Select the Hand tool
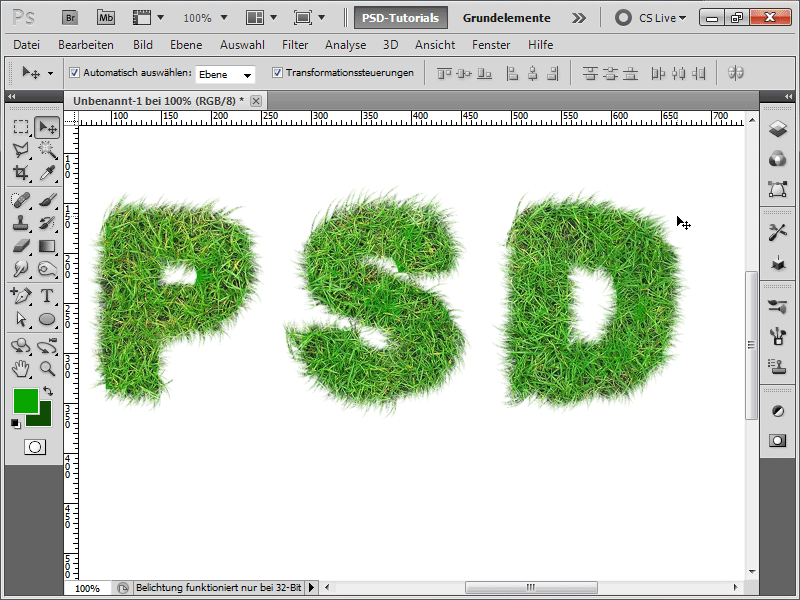The width and height of the screenshot is (800, 600). click(21, 368)
